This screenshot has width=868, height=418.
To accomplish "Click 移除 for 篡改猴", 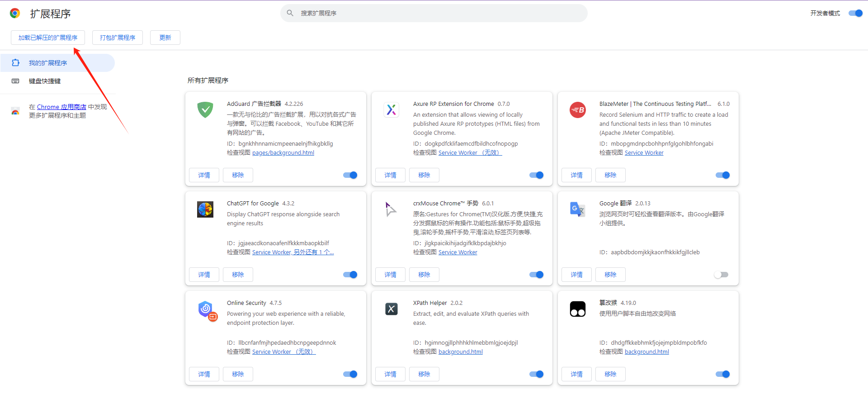I will click(x=610, y=374).
